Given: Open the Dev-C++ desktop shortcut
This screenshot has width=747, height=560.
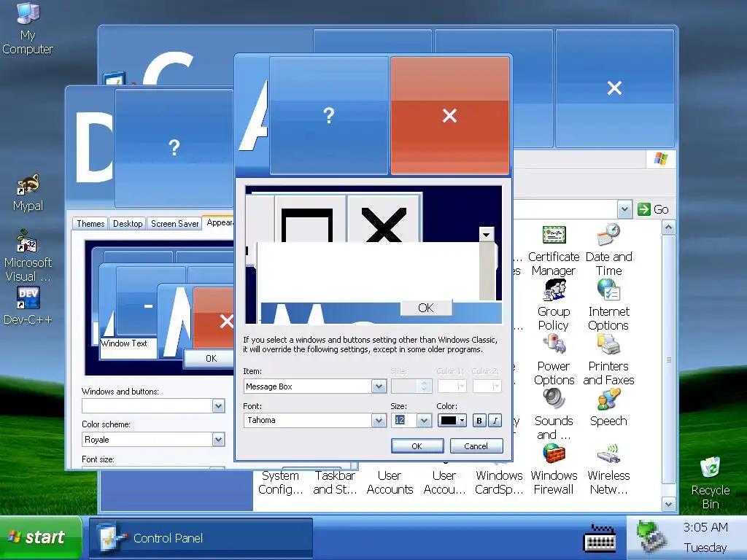Looking at the screenshot, I should pyautogui.click(x=28, y=306).
